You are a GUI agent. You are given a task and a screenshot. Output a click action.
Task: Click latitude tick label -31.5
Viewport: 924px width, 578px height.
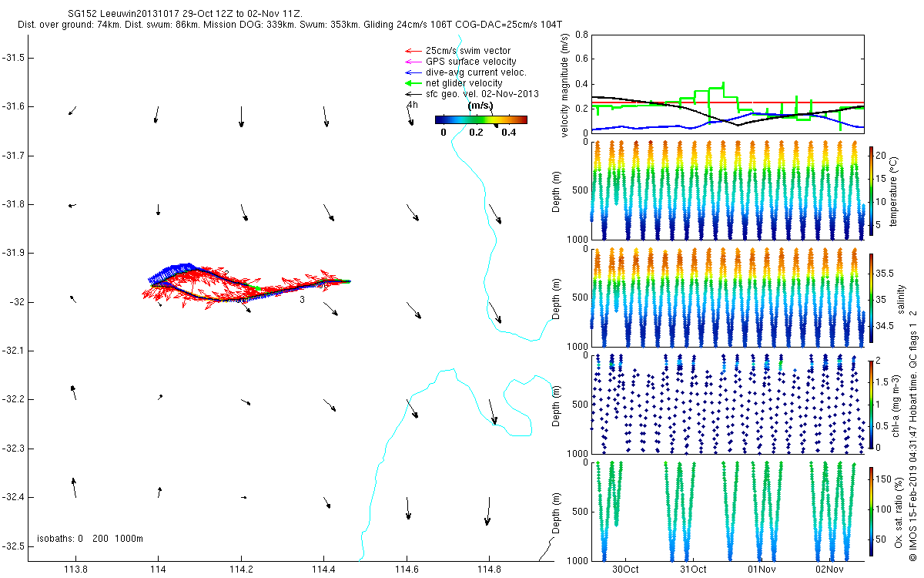pos(15,58)
